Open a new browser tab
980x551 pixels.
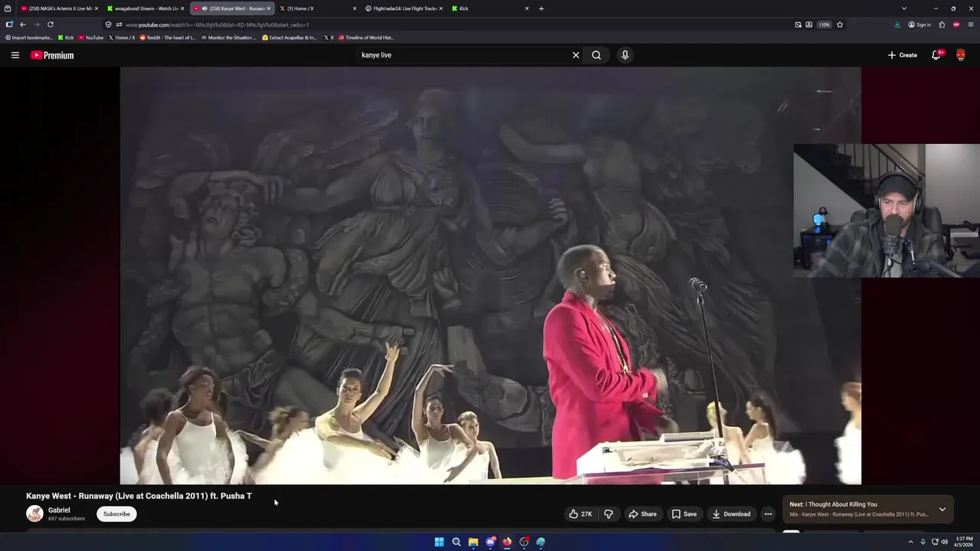coord(541,8)
